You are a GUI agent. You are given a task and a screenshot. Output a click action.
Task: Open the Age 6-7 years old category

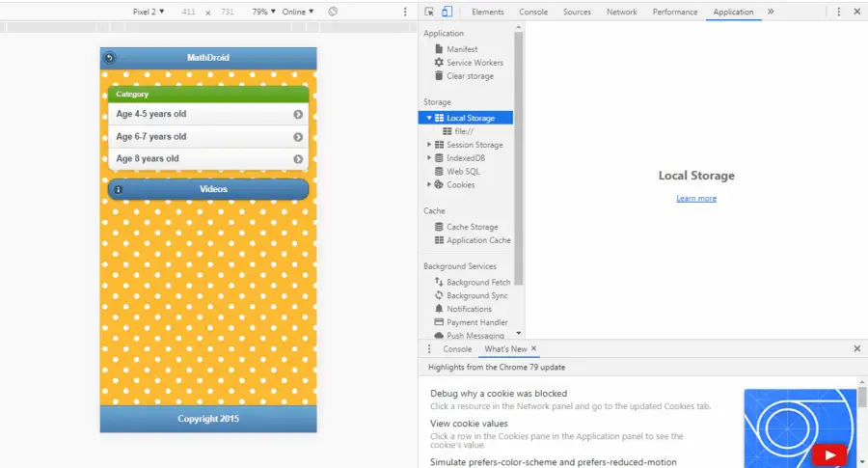point(208,137)
